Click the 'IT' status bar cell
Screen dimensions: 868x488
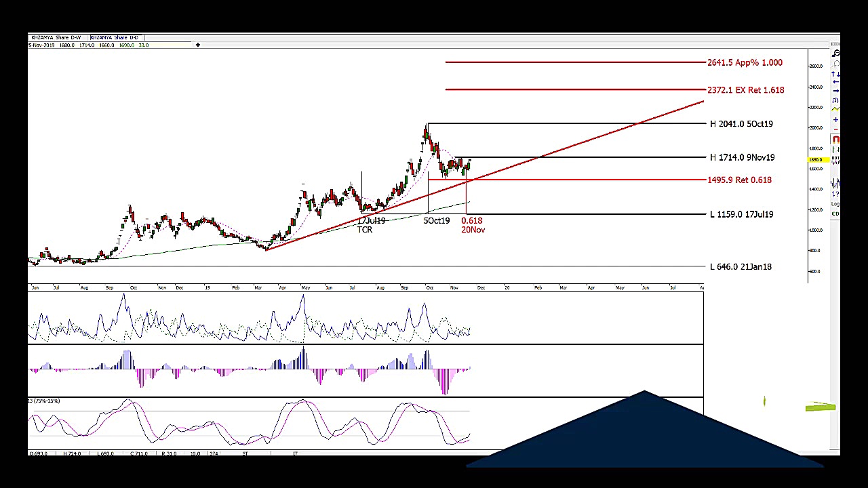point(295,453)
